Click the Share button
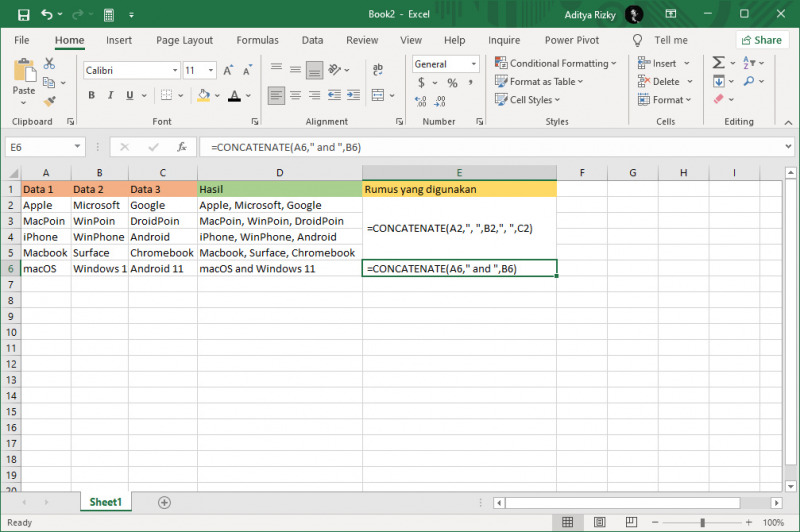Image resolution: width=800 pixels, height=532 pixels. click(x=762, y=40)
